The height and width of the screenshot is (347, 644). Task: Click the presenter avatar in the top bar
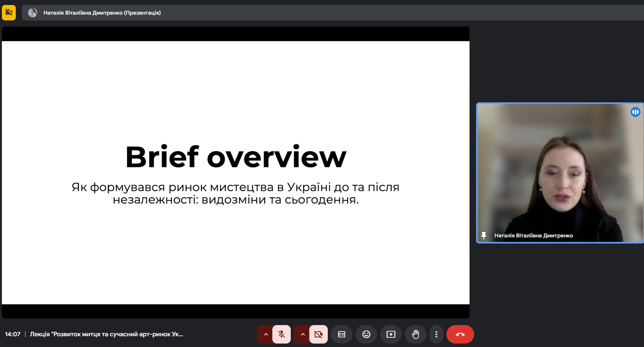click(x=33, y=13)
